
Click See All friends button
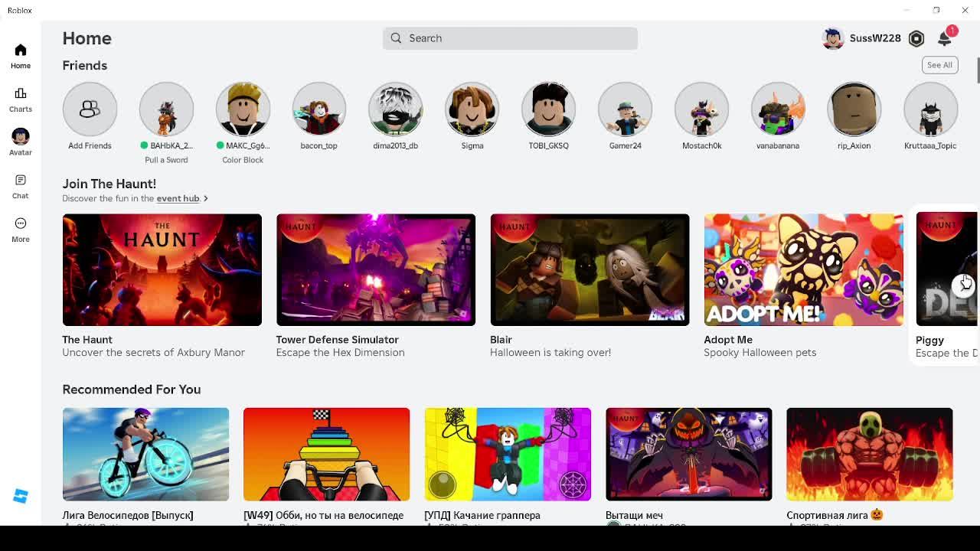(939, 65)
